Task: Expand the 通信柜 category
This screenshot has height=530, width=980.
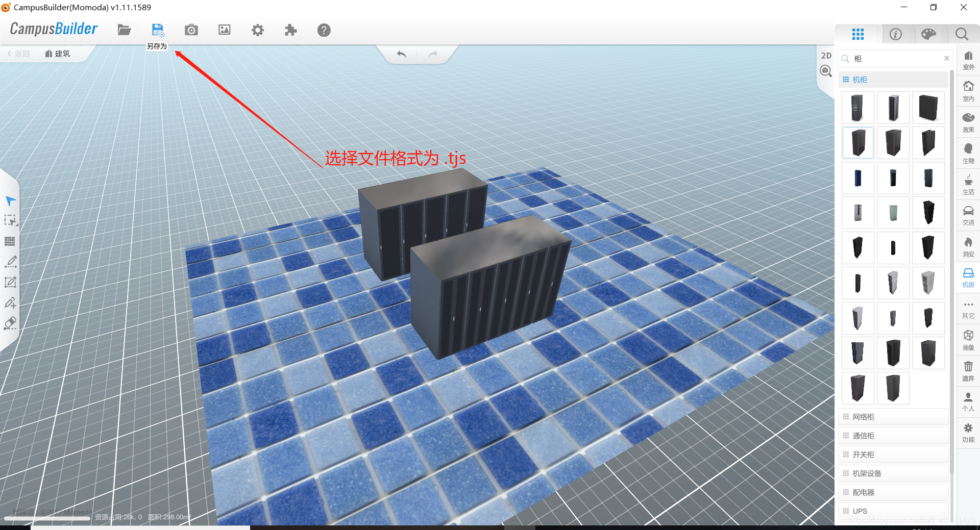Action: pos(893,436)
